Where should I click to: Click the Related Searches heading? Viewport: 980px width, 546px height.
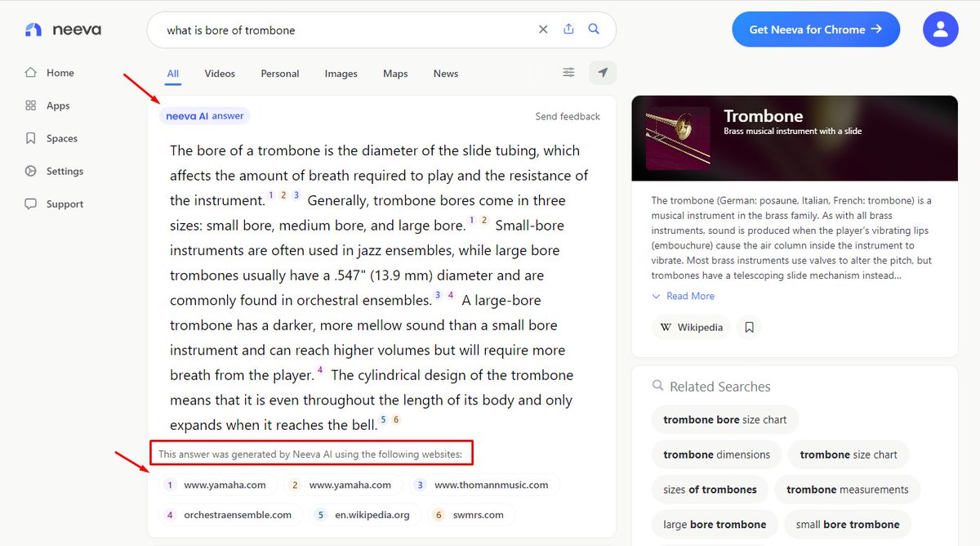click(x=720, y=387)
